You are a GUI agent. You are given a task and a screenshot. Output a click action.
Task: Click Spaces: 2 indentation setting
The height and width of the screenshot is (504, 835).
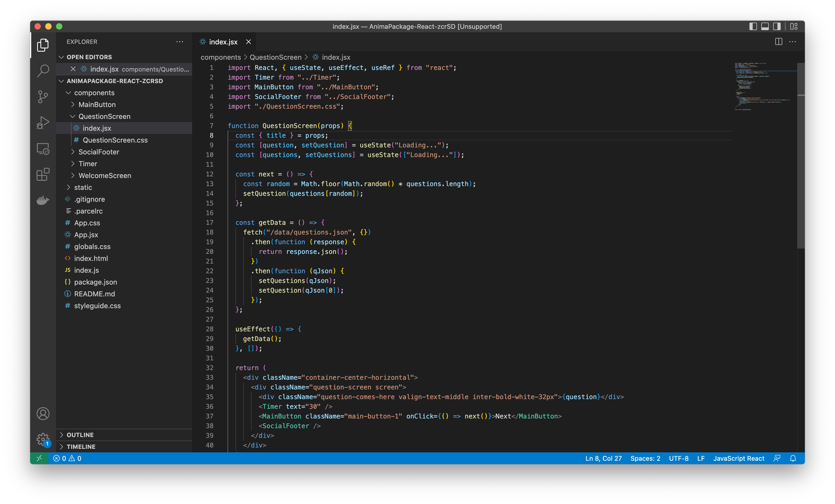[645, 458]
